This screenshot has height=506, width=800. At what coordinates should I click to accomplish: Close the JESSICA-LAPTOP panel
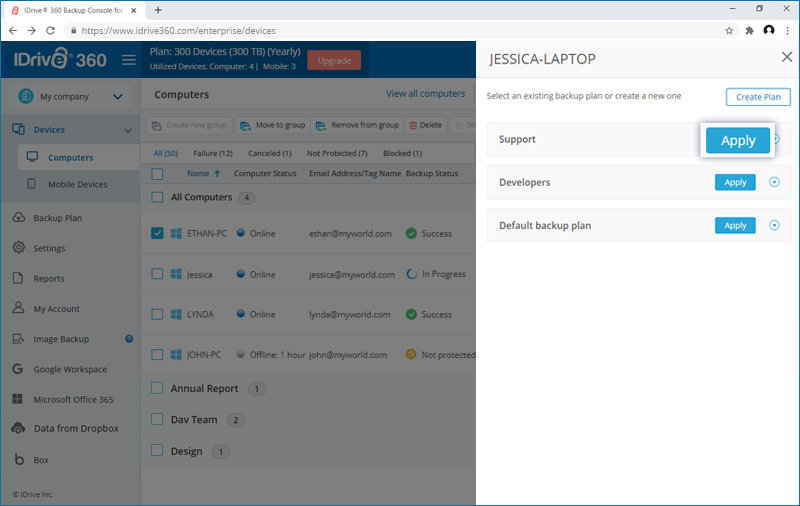click(787, 57)
